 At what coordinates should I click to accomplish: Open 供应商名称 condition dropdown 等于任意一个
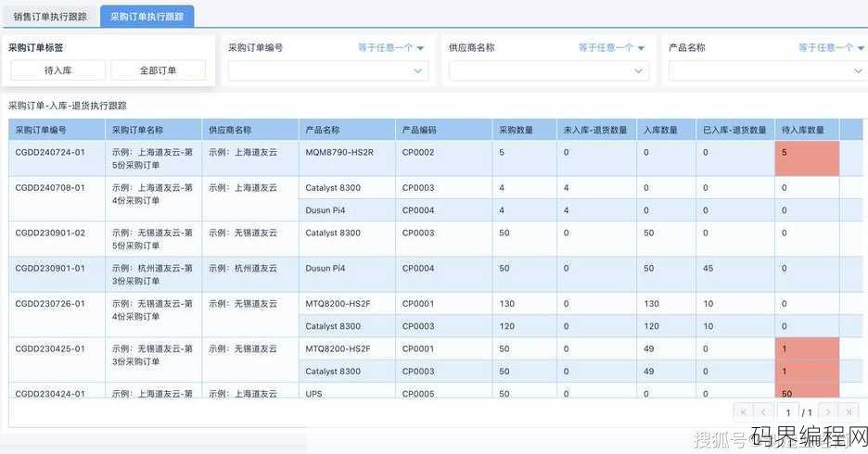[x=611, y=47]
